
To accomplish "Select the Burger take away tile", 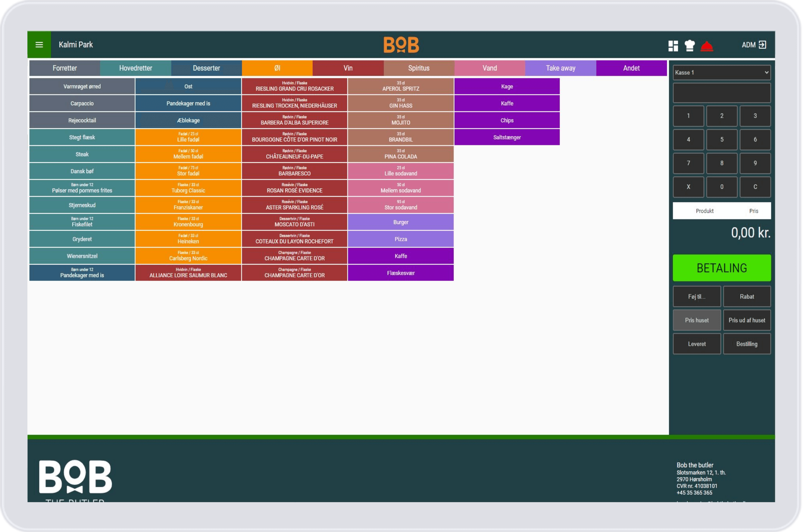I will [x=401, y=222].
